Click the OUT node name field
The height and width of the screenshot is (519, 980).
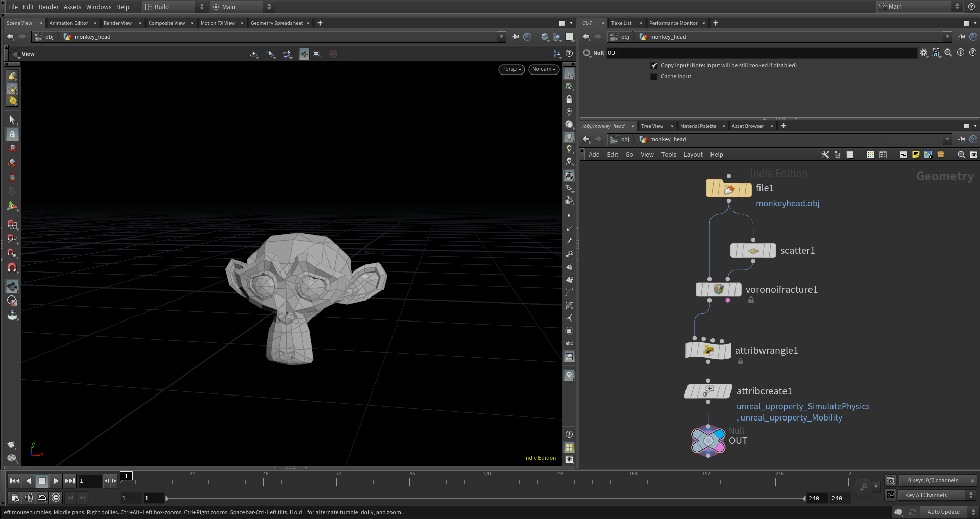[x=761, y=53]
